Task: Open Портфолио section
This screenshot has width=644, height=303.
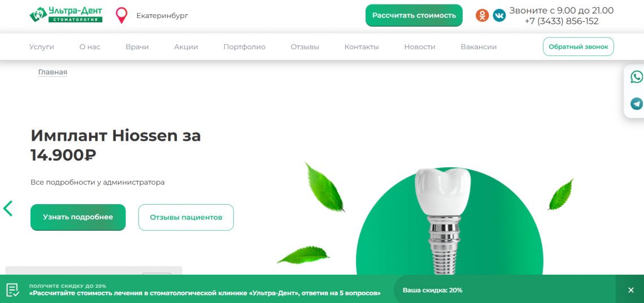Action: 245,47
